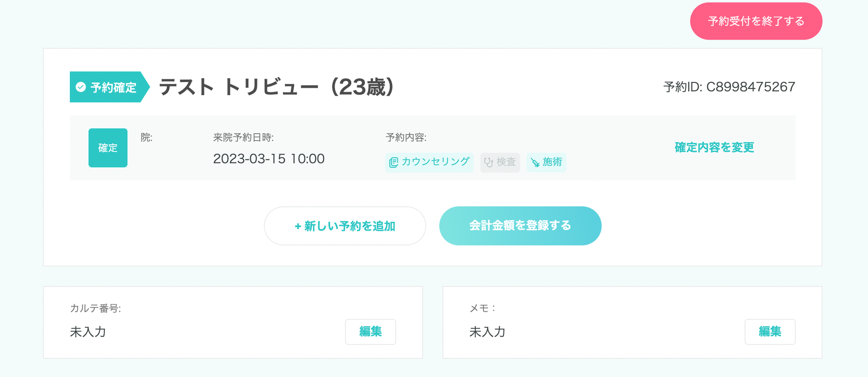Toggle the greyed-out 検査 tag label

(x=506, y=162)
